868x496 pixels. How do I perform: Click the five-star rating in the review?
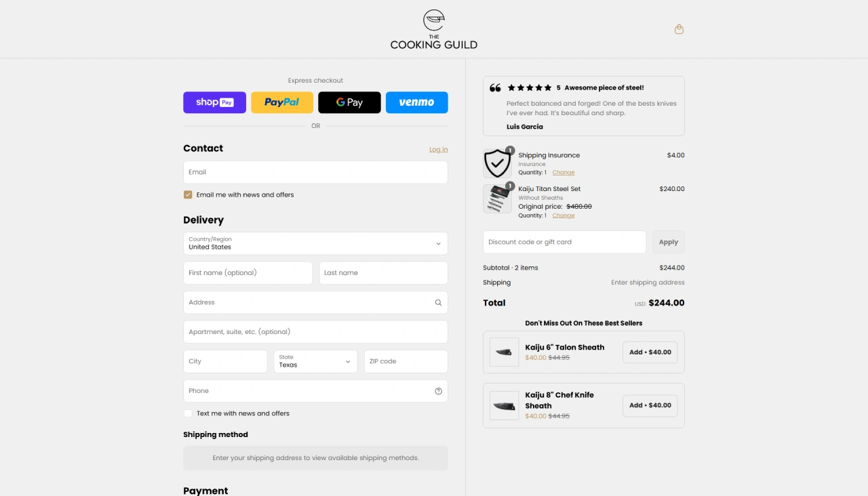pos(530,87)
